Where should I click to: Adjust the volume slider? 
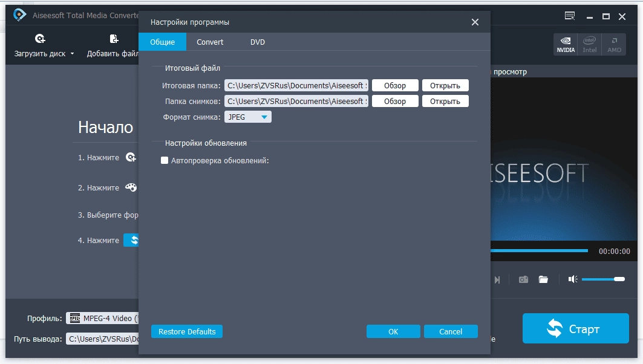[x=603, y=279]
